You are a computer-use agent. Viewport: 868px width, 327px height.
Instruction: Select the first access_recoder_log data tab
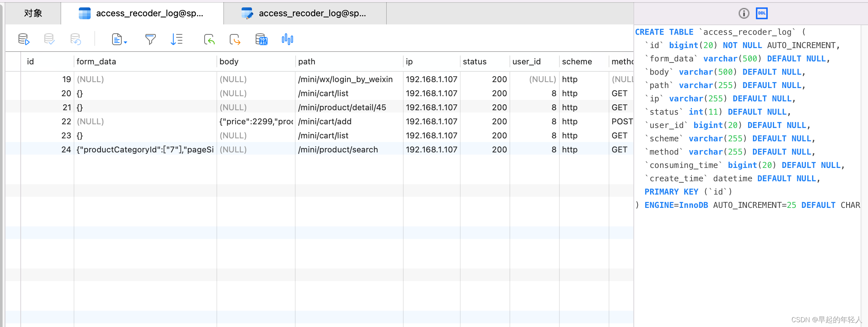coord(142,13)
